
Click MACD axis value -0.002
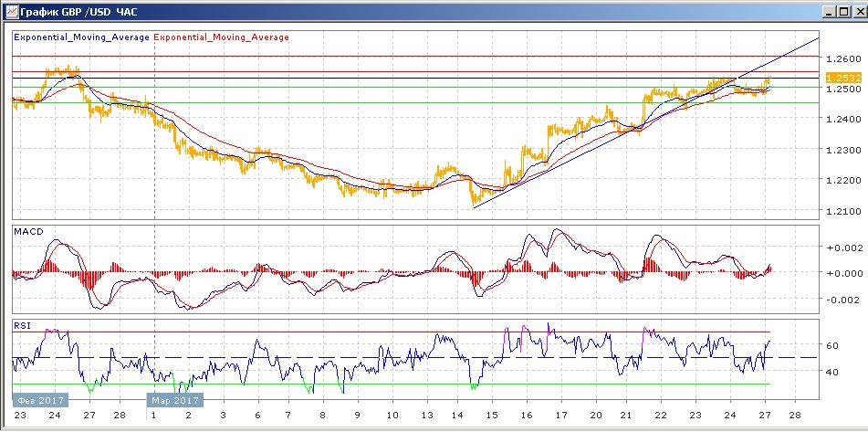point(843,299)
